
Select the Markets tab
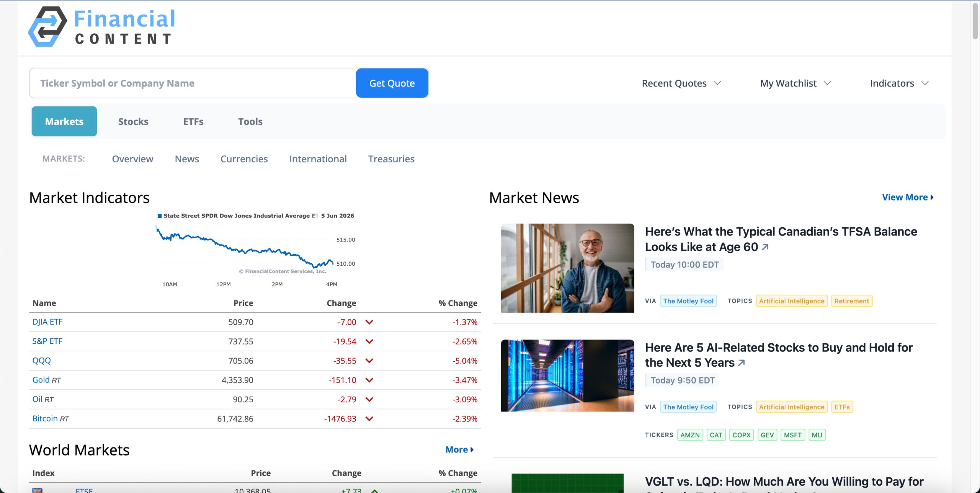pos(64,121)
